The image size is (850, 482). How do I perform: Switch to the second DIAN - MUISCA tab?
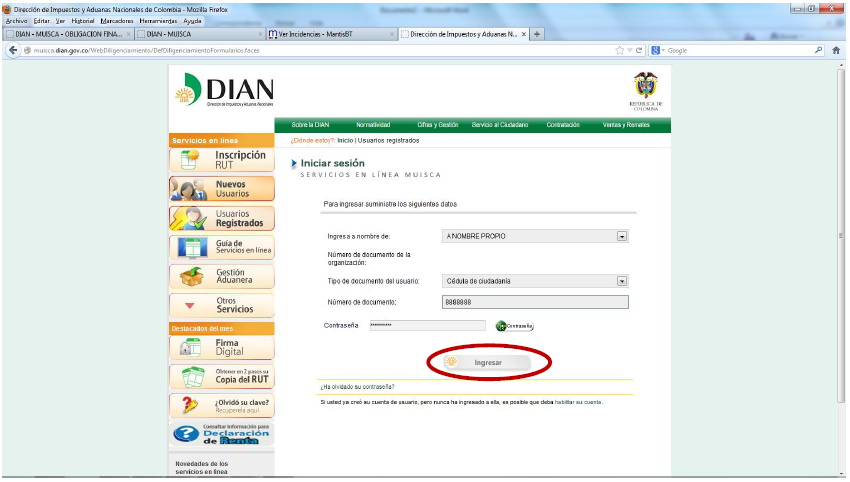(x=199, y=34)
